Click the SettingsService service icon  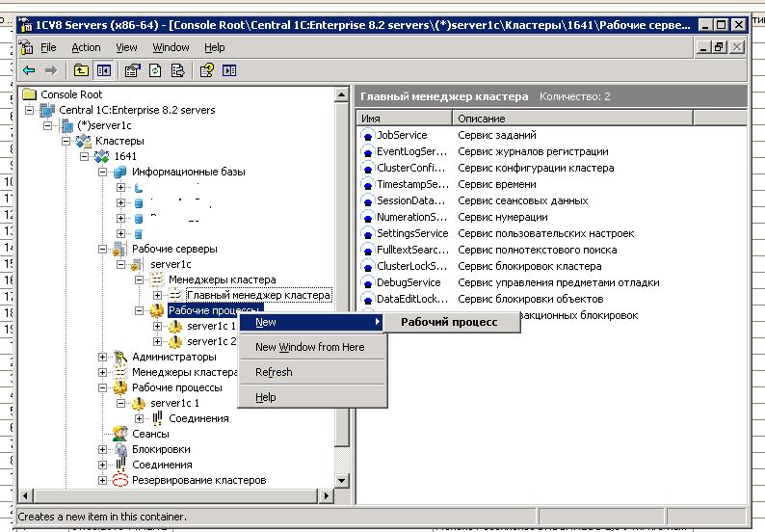coord(367,233)
